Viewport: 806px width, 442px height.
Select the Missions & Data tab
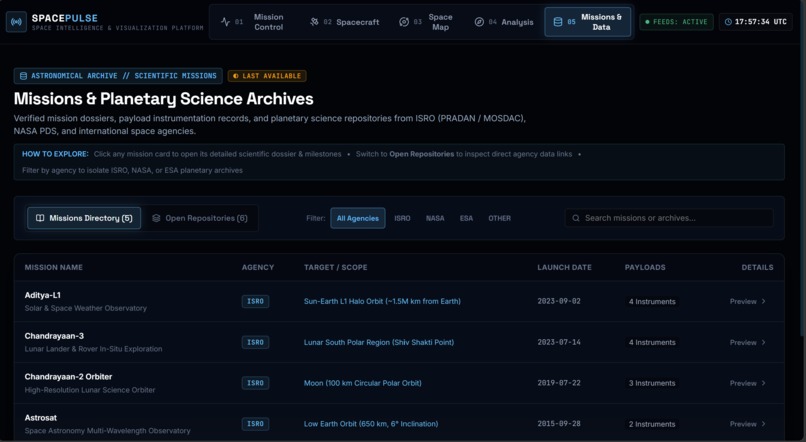588,22
